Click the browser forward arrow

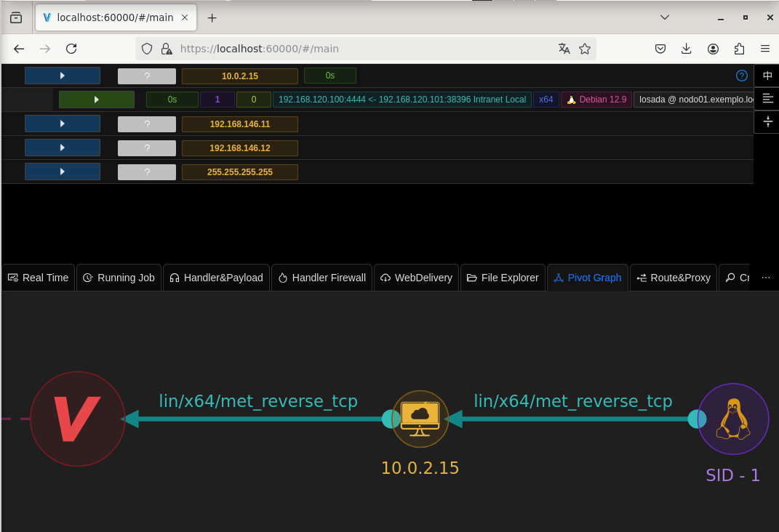(x=45, y=49)
